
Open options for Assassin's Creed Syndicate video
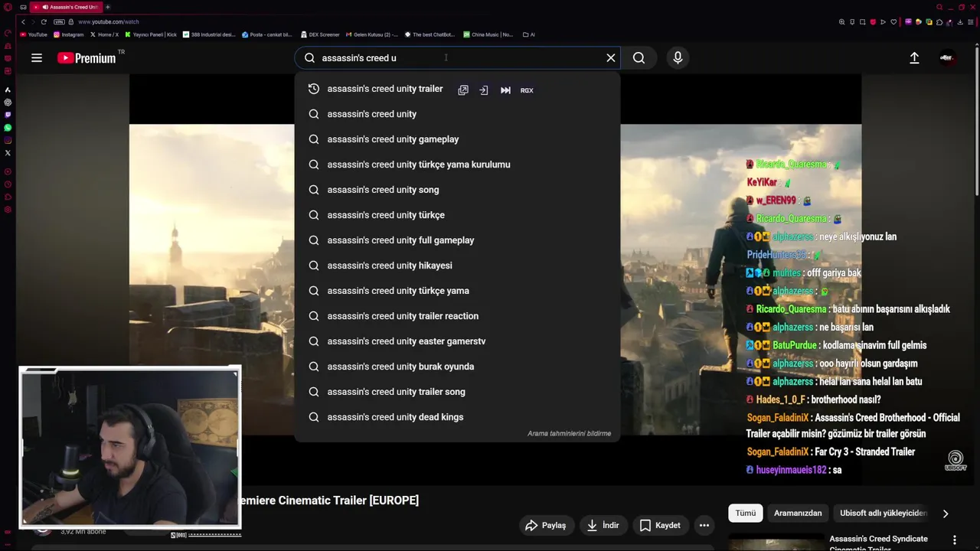point(954,539)
